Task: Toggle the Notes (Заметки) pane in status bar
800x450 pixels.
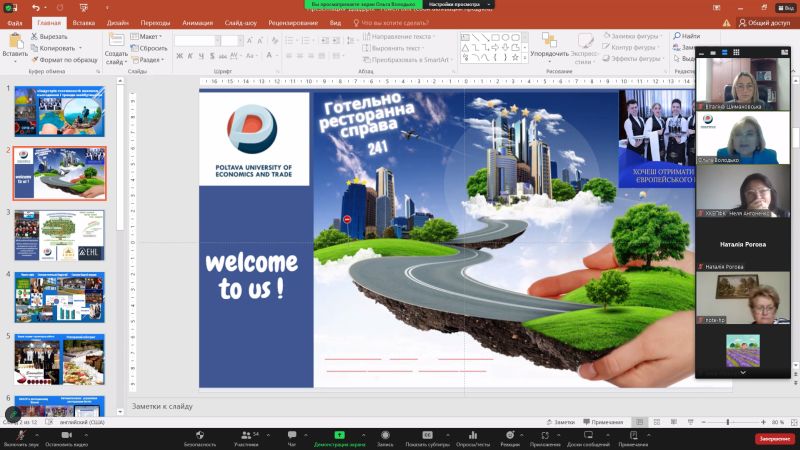Action: pyautogui.click(x=561, y=422)
